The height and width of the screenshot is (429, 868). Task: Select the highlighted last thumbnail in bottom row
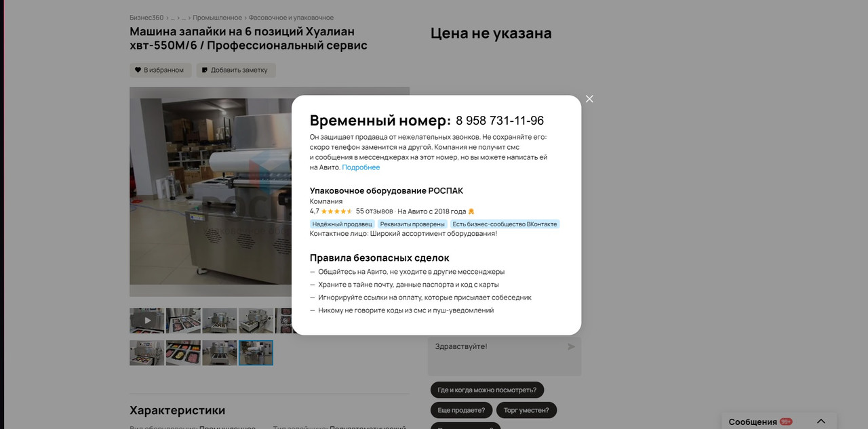click(x=256, y=353)
